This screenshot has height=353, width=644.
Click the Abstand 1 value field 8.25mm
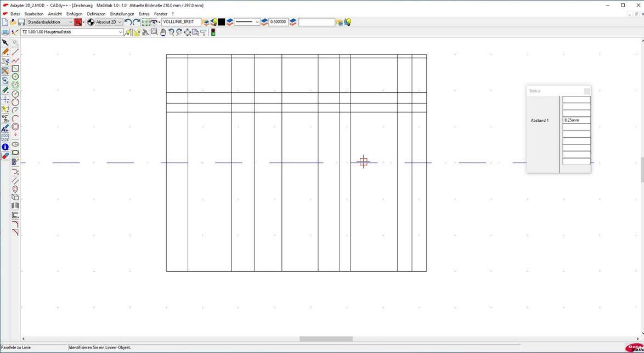(576, 120)
